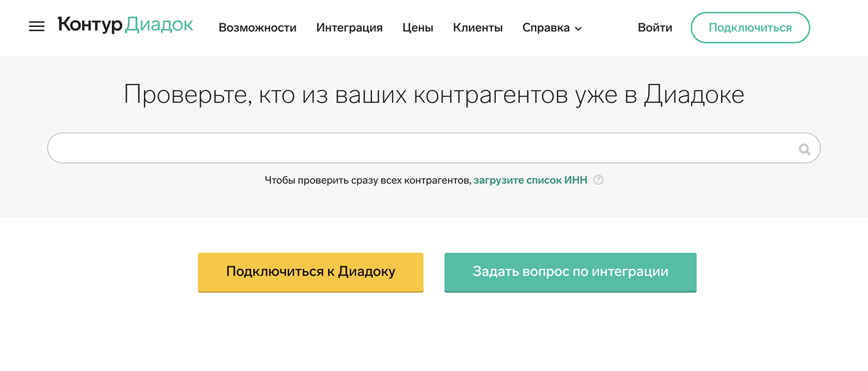Focus the contractor search input field

434,148
